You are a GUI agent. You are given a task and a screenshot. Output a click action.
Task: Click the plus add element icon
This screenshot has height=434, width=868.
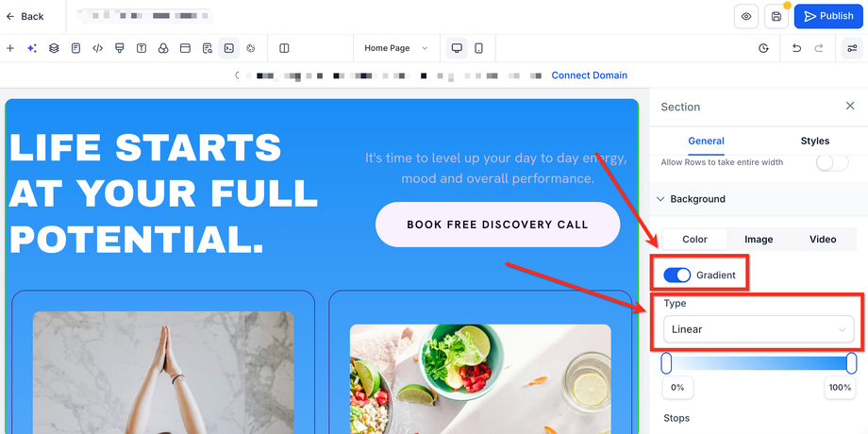pos(10,48)
